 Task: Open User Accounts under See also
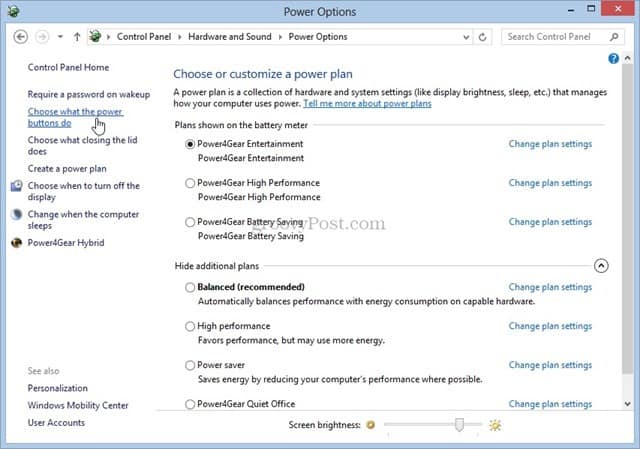coord(56,422)
